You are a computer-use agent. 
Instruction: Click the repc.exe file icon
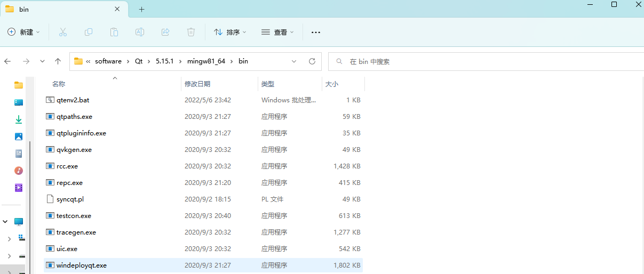pos(50,182)
